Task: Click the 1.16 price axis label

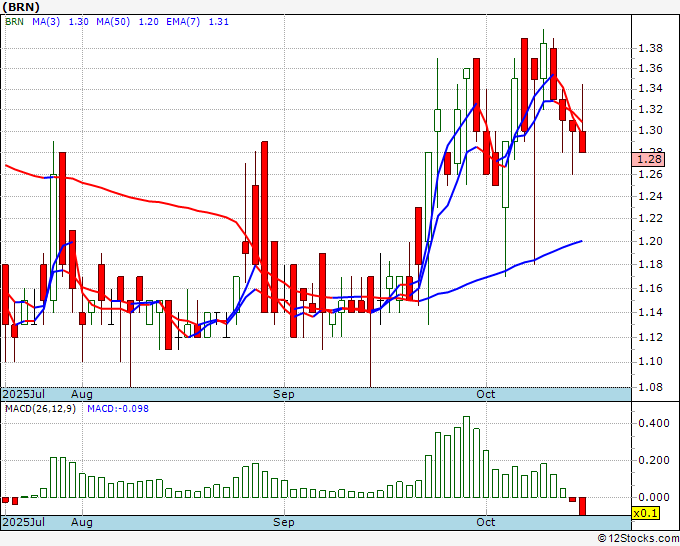Action: pos(651,288)
